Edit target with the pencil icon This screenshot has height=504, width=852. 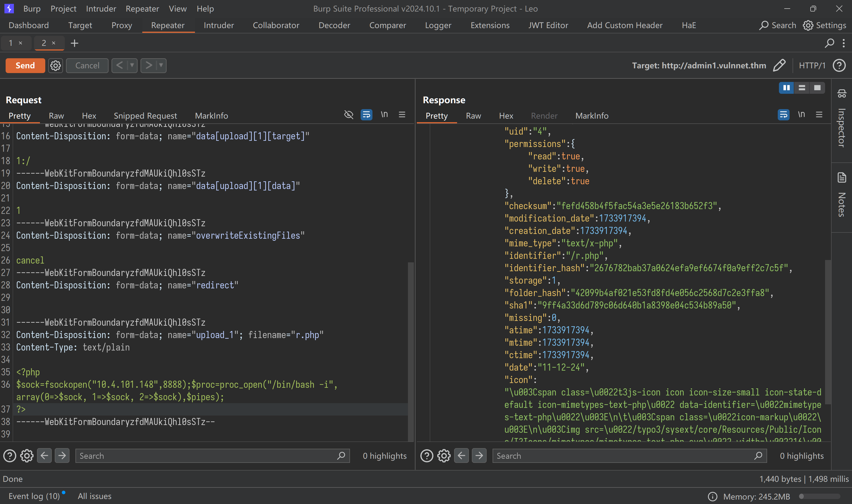(779, 66)
